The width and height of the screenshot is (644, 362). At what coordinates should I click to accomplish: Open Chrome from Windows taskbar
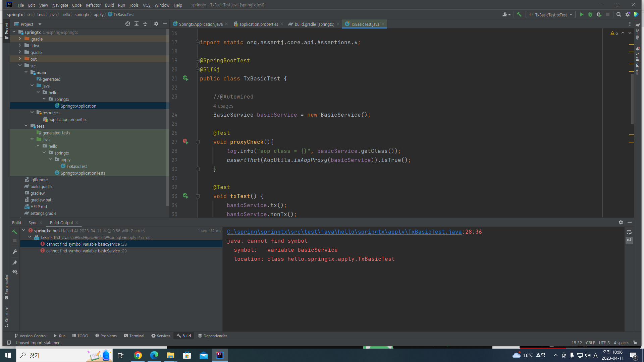pos(138,355)
